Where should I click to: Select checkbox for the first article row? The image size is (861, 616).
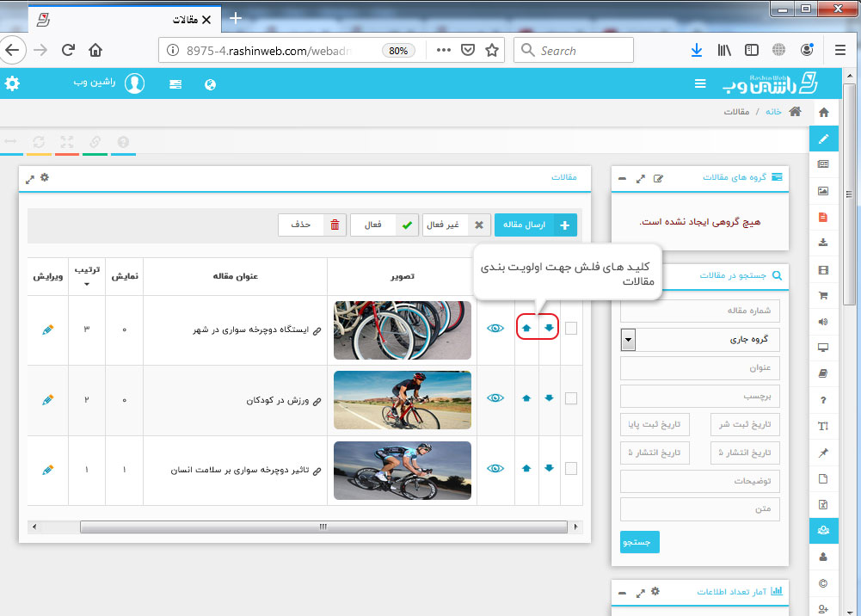point(571,328)
